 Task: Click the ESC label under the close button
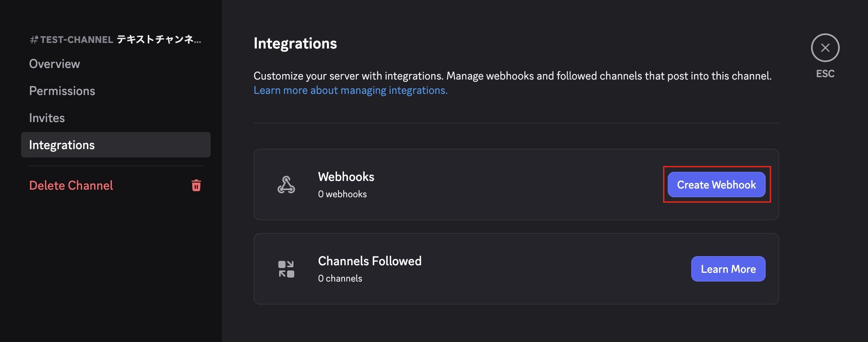coord(825,74)
